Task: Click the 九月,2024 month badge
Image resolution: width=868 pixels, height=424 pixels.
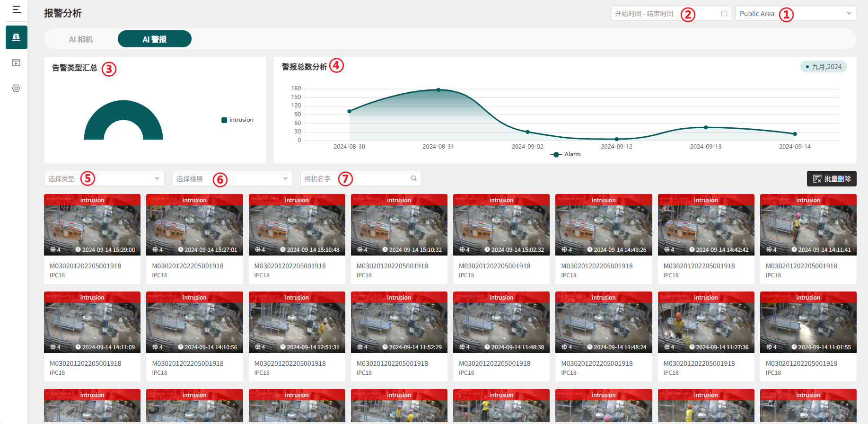Action: (824, 67)
